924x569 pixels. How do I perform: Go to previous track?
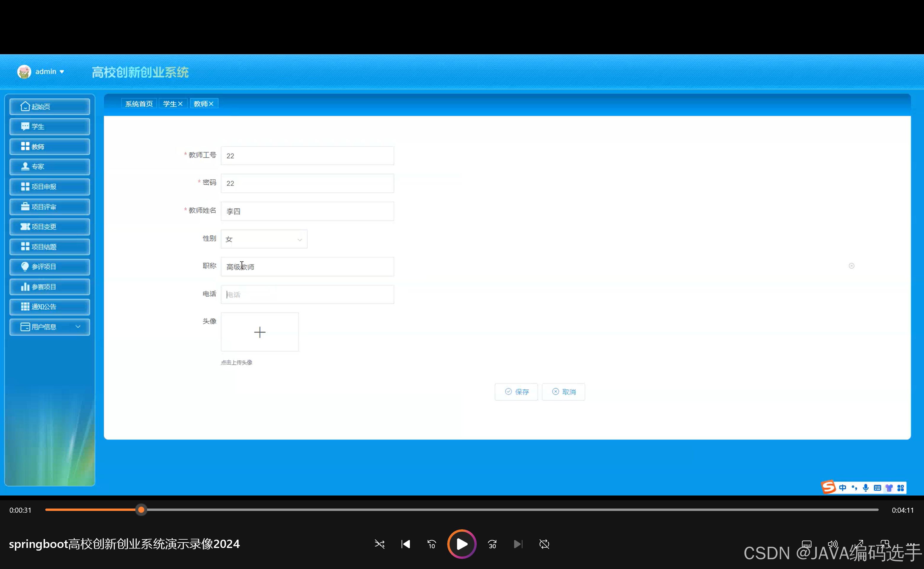406,544
